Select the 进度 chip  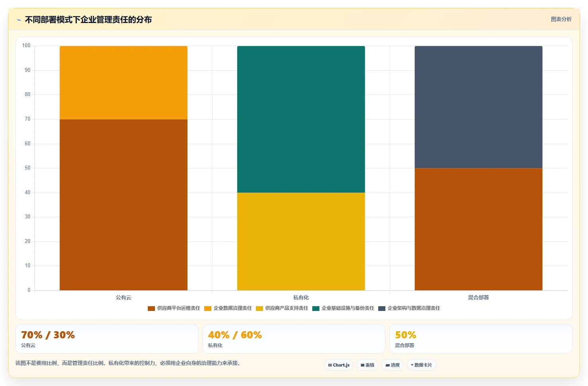pyautogui.click(x=393, y=365)
